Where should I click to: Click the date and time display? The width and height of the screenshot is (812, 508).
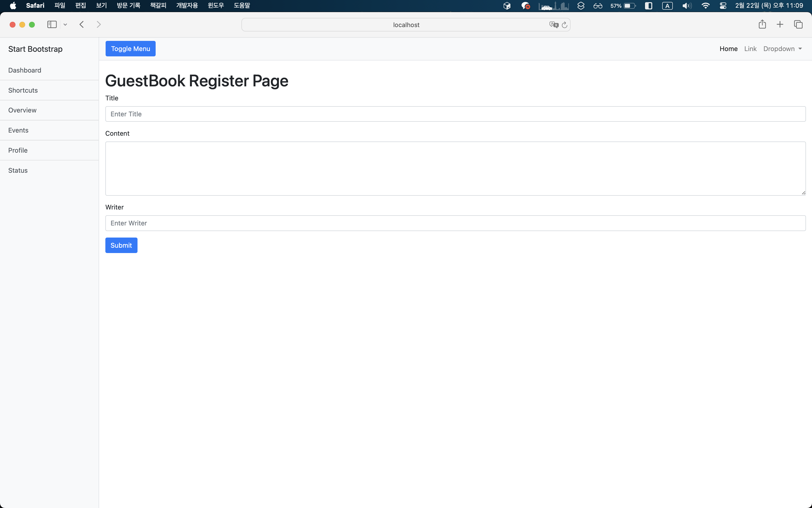pos(769,6)
